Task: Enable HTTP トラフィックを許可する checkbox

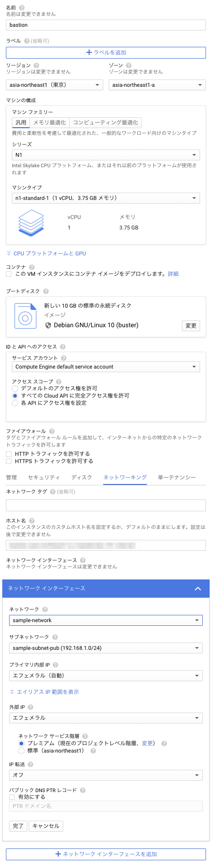Action: tap(9, 454)
